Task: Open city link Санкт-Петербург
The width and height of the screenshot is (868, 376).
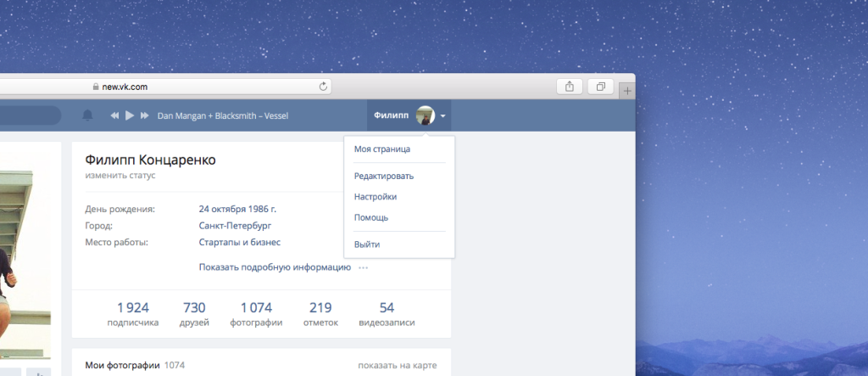Action: click(x=235, y=226)
